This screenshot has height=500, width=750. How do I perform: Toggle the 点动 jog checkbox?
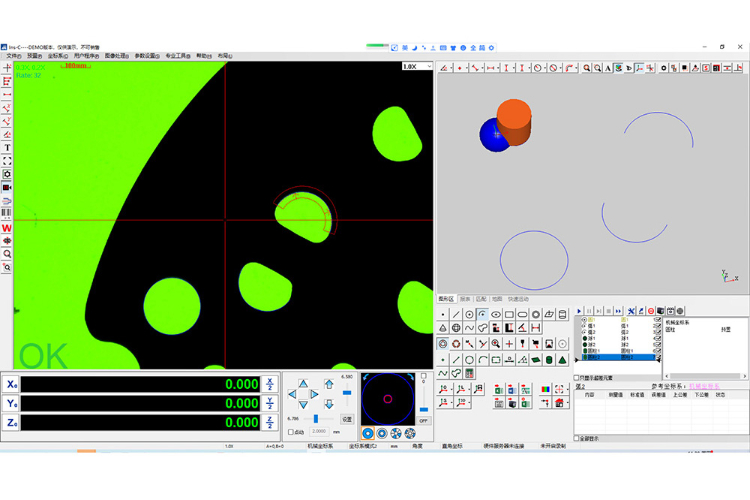click(x=290, y=432)
